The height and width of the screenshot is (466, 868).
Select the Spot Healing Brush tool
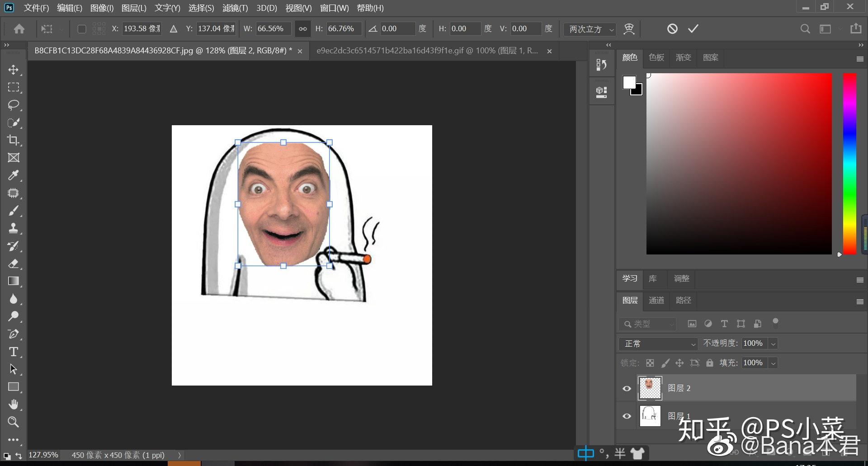pos(14,193)
